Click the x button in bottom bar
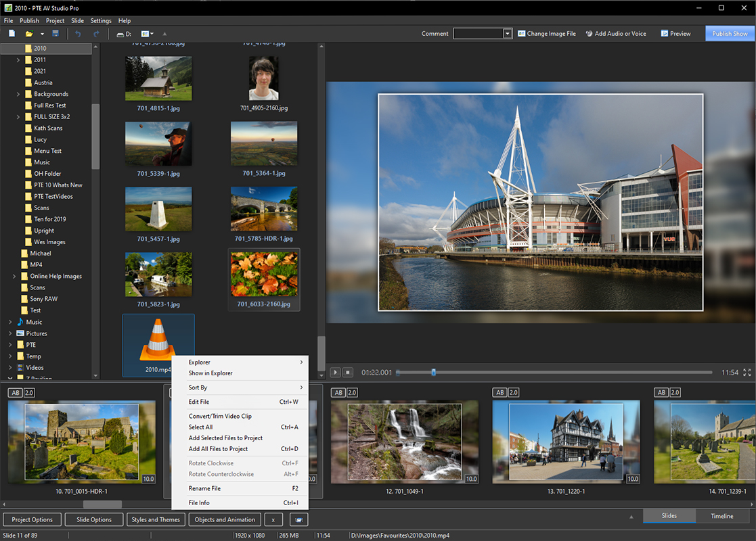756x541 pixels. 273,520
